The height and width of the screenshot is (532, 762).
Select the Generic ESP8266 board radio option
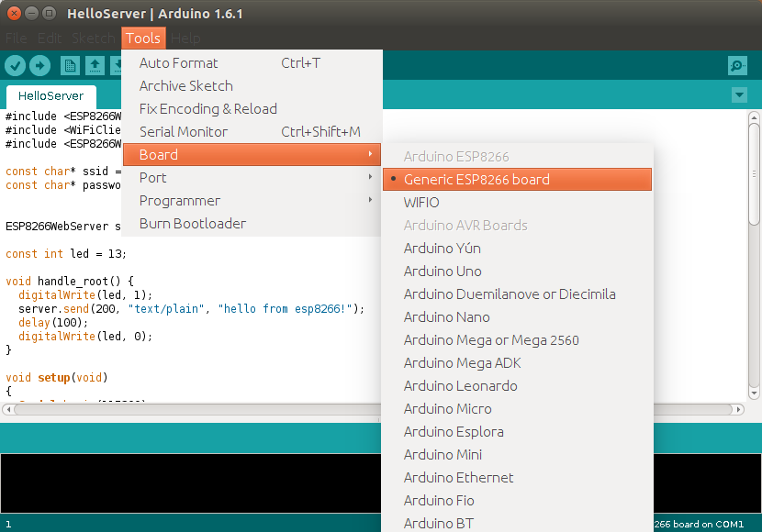pos(517,180)
